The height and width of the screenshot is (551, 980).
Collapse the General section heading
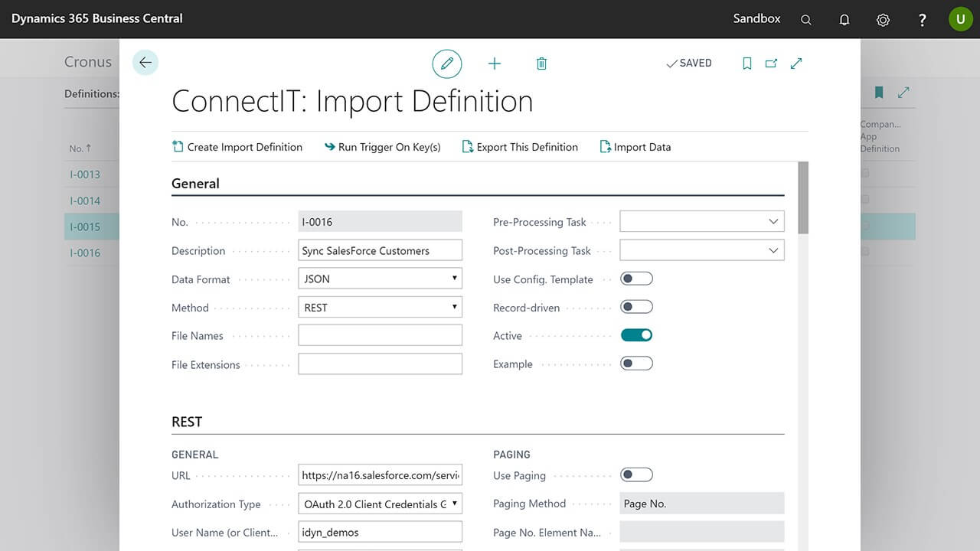point(195,184)
